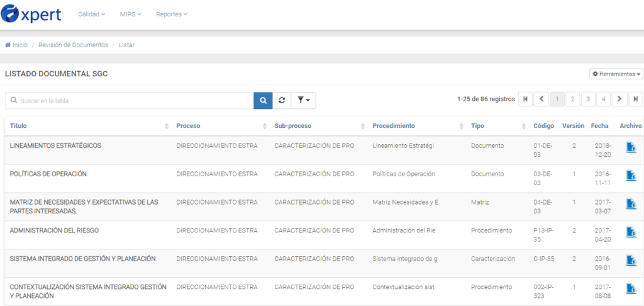Viewport: 644px width, 306px height.
Task: Download file for POLÍTICAS DE OPERACIÓN row
Action: coord(631,176)
